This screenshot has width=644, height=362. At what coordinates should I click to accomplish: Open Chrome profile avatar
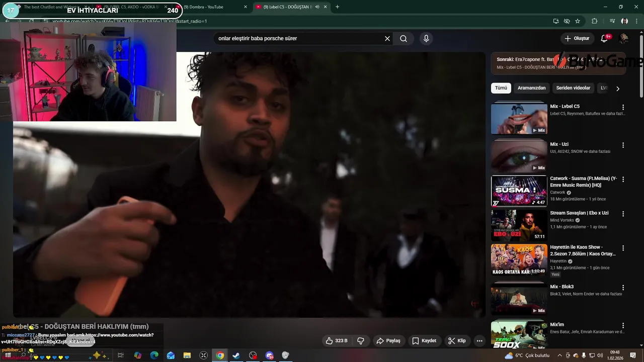pos(624,21)
